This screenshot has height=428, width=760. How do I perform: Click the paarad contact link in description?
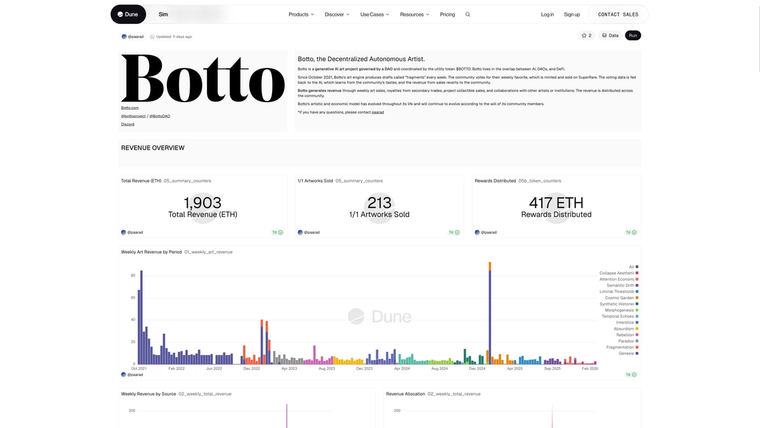tap(378, 112)
